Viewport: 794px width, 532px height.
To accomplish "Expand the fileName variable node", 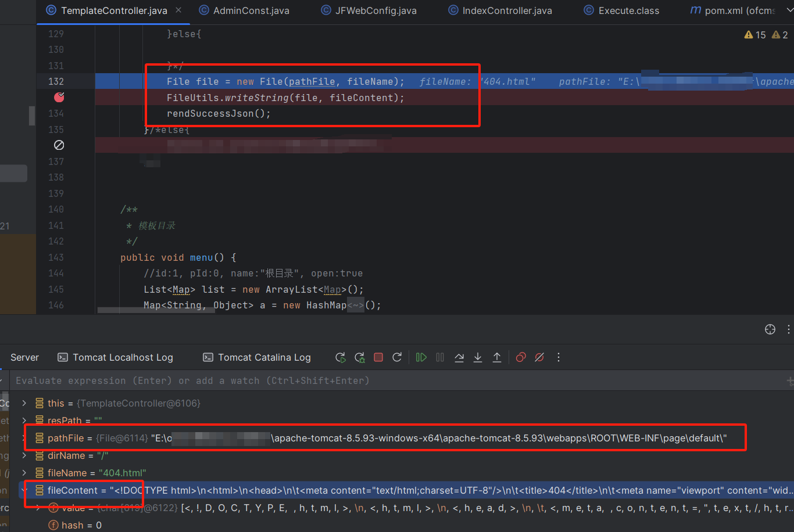I will (x=24, y=473).
